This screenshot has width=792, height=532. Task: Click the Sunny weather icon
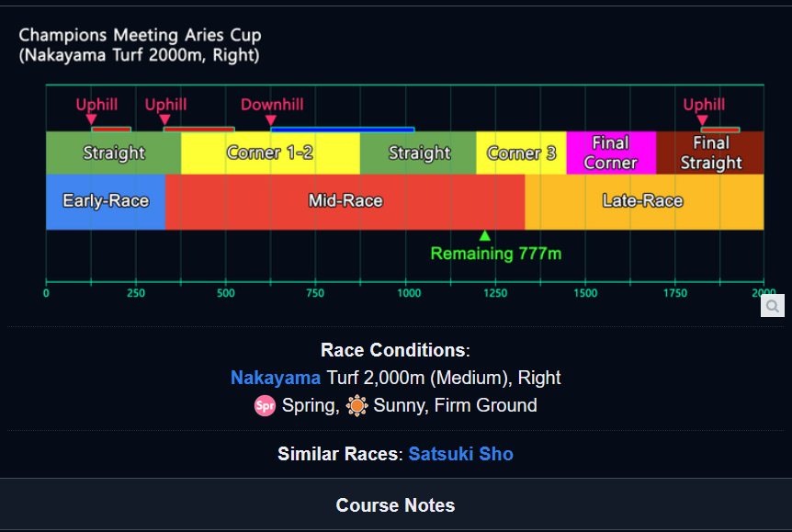[x=356, y=406]
